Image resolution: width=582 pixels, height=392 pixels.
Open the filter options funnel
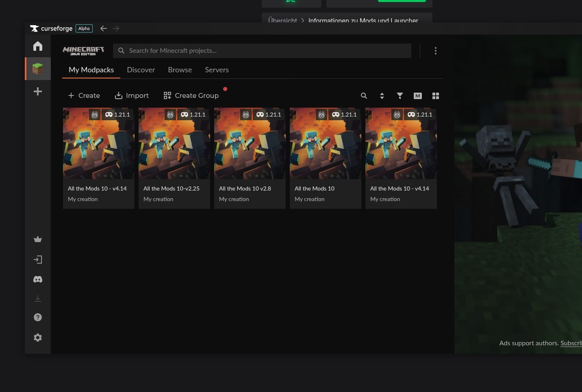pos(400,95)
